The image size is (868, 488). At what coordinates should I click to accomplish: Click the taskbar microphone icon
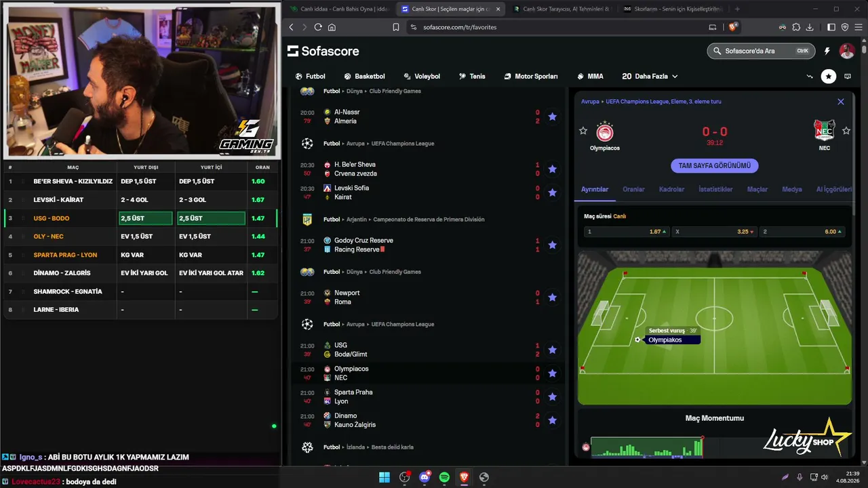coord(800,477)
